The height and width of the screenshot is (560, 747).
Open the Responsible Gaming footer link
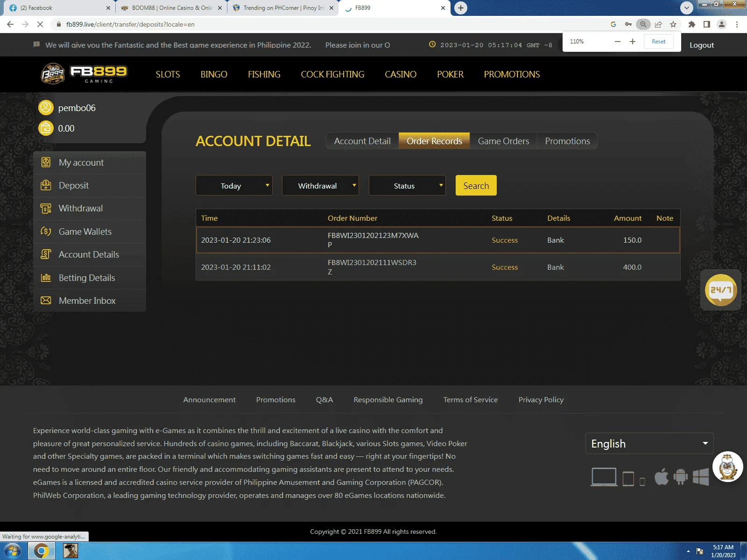(x=388, y=399)
